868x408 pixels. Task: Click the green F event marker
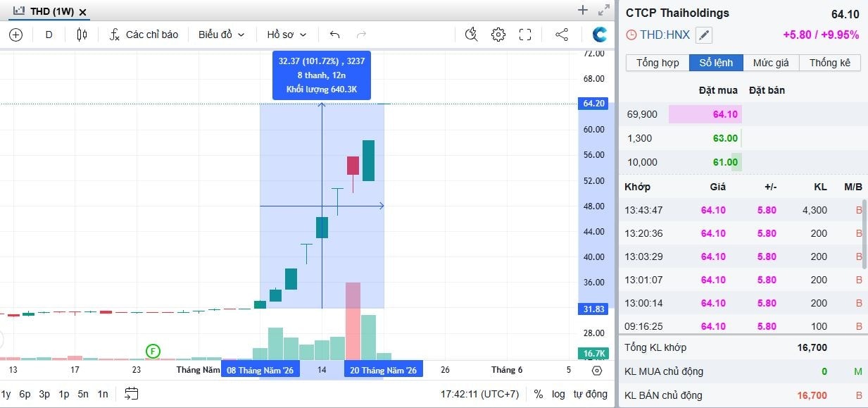tap(153, 351)
